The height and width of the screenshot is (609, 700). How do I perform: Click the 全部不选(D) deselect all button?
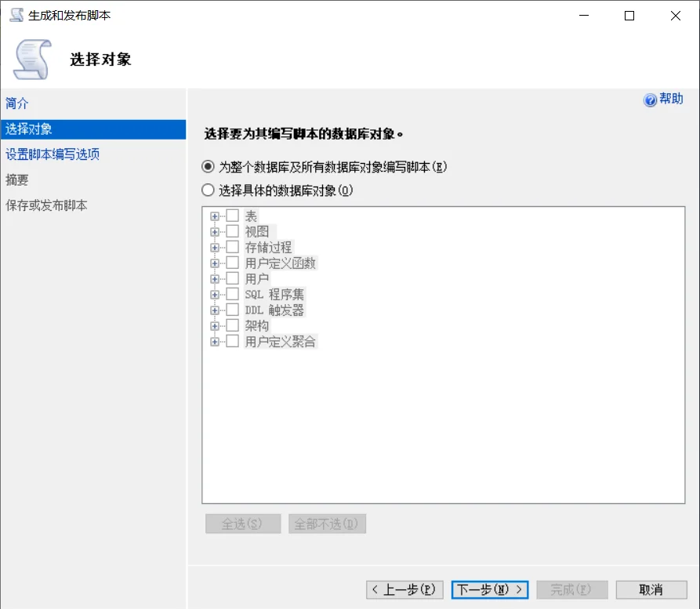(x=327, y=524)
